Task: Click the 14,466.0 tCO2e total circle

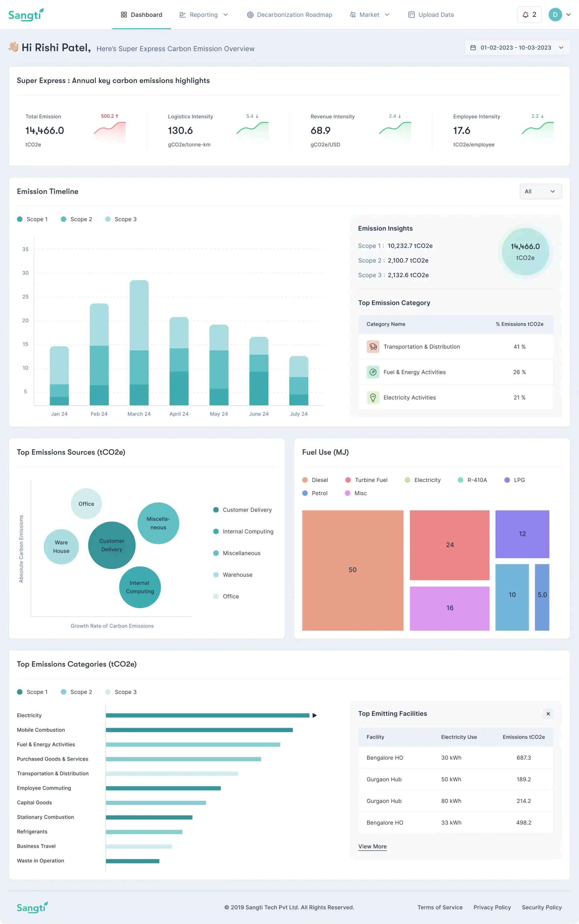Action: [525, 251]
